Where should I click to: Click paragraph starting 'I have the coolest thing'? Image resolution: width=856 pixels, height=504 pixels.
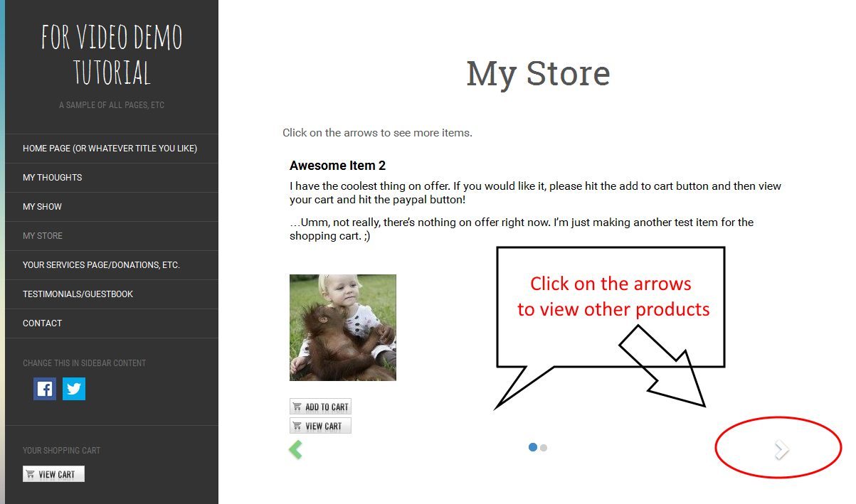click(535, 193)
